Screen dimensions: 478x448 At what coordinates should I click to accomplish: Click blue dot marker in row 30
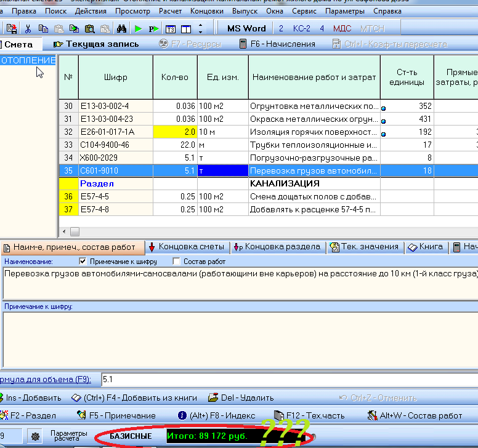click(384, 108)
